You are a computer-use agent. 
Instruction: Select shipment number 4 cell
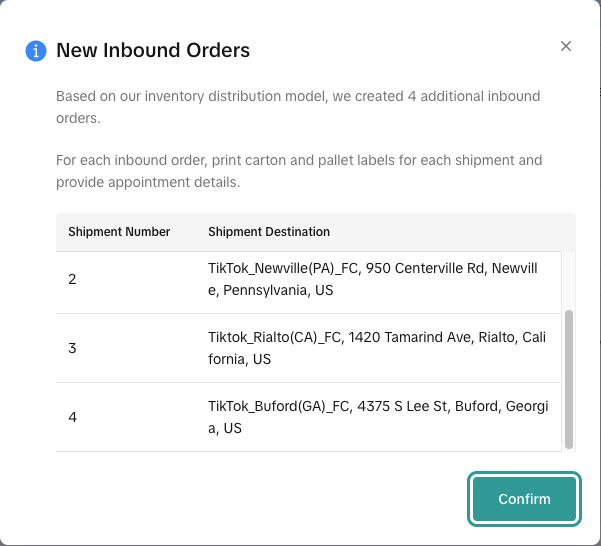tap(73, 417)
